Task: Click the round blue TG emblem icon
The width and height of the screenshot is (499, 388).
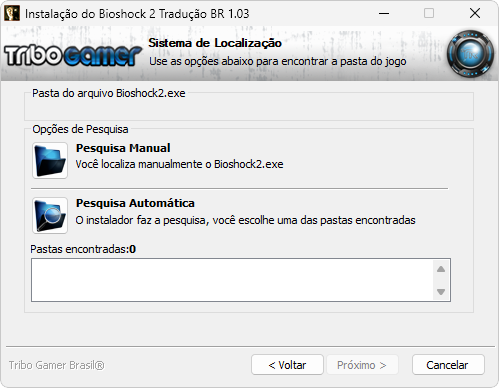Action: coord(470,54)
